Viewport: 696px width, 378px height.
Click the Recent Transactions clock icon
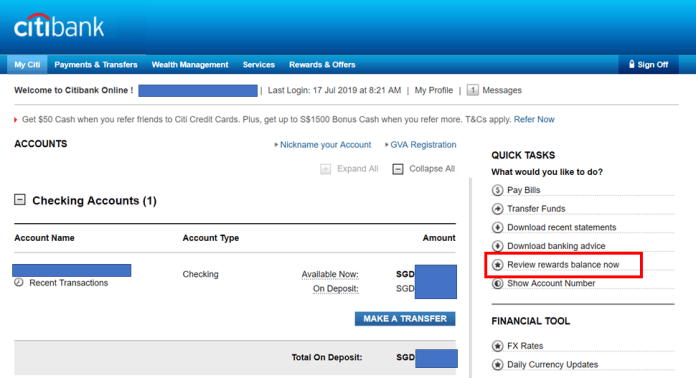[x=19, y=282]
